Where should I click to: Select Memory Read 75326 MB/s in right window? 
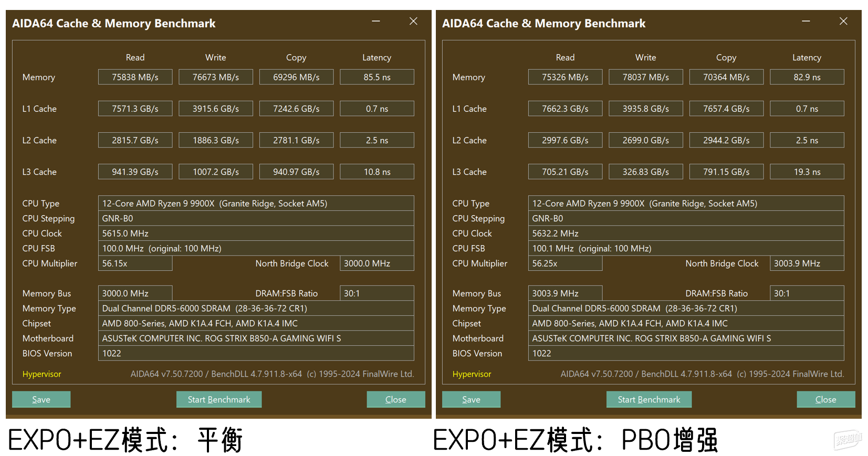point(565,77)
